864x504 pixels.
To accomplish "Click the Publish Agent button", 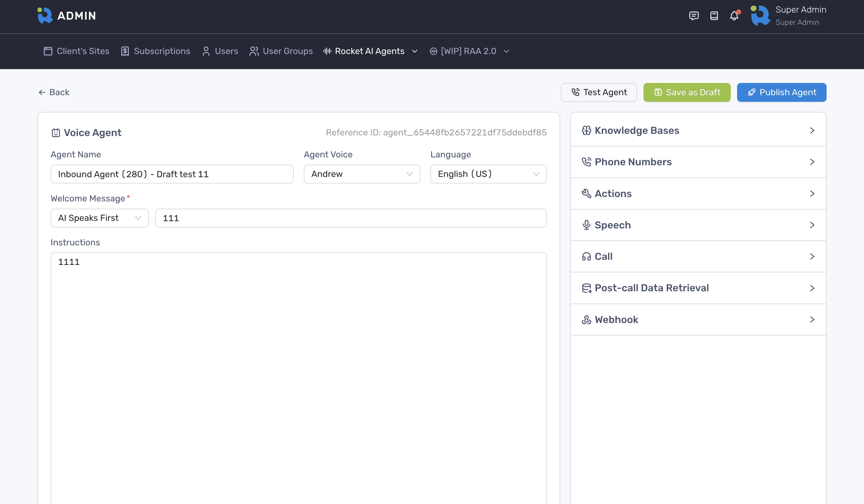I will tap(781, 92).
